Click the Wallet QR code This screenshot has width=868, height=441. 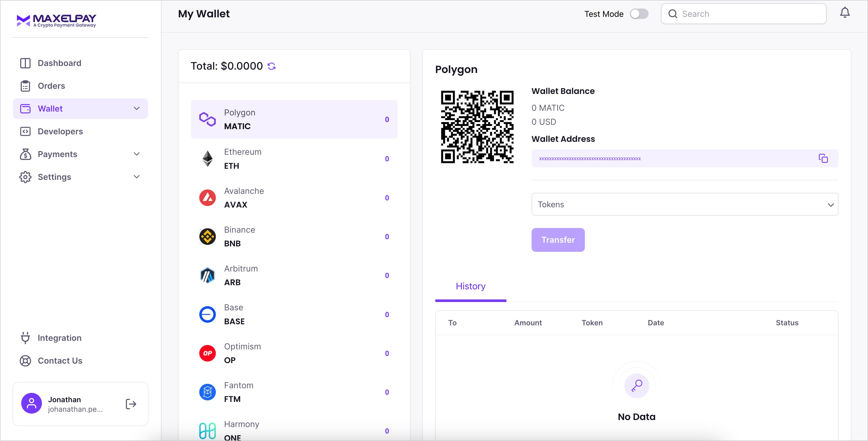(477, 127)
